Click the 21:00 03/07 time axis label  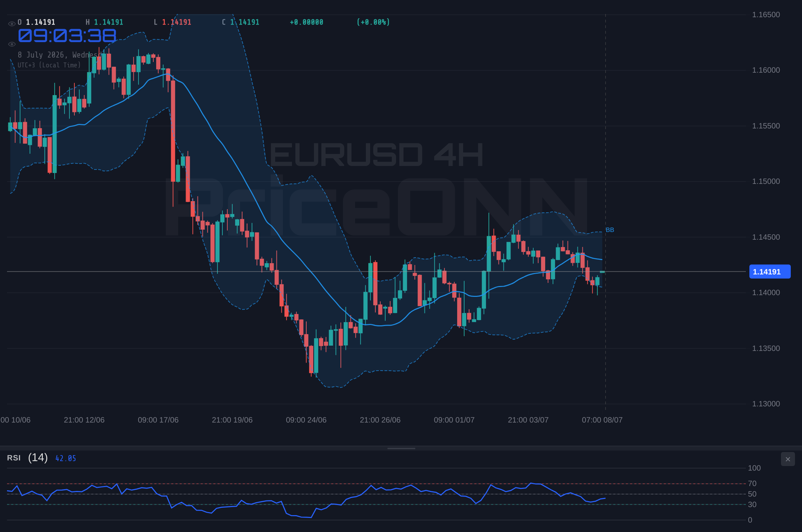tap(528, 420)
